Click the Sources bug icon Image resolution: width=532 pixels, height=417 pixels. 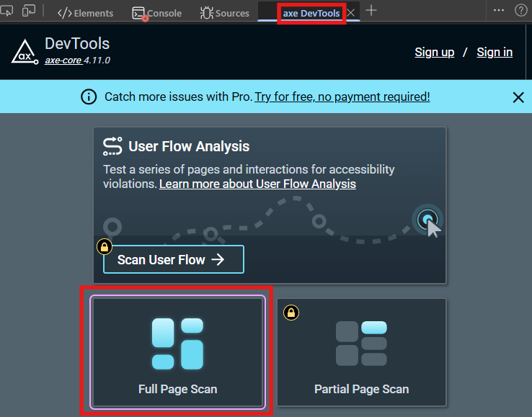click(206, 13)
